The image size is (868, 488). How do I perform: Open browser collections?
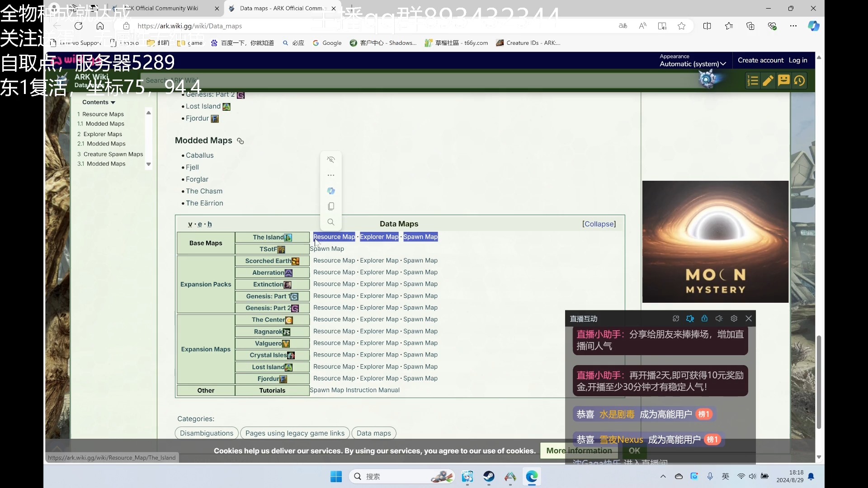tap(750, 26)
